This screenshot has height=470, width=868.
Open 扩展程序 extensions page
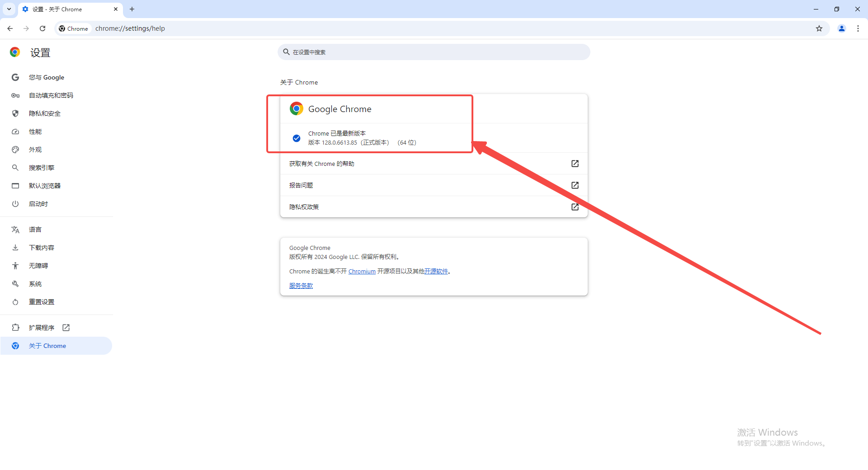57,328
